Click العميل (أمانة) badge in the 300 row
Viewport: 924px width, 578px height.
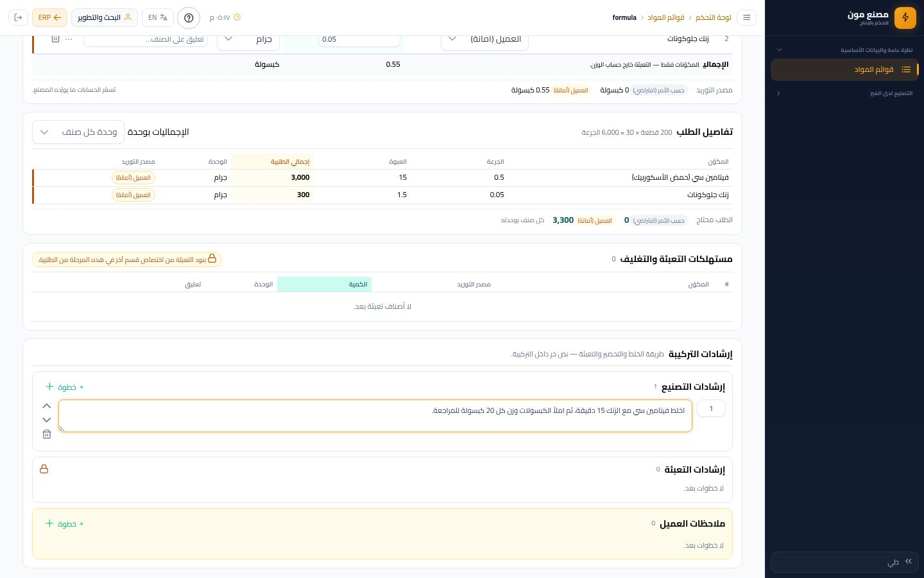(133, 195)
